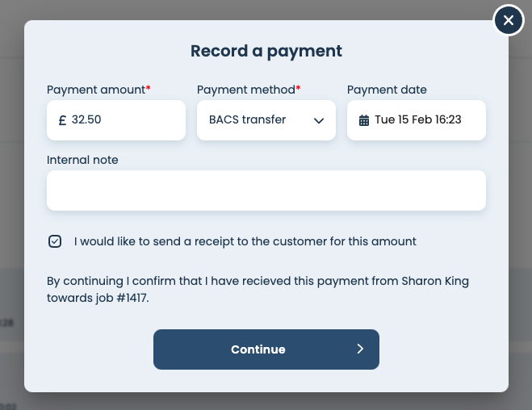Image resolution: width=532 pixels, height=410 pixels.
Task: Click the 'Payment method' field label
Action: click(246, 90)
